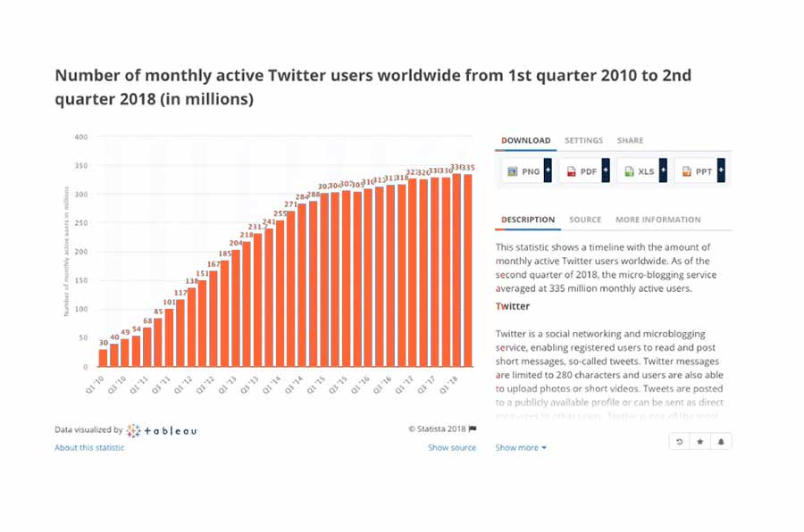Click the flag icon beside Statista 2018
This screenshot has height=532, width=804.
click(x=473, y=428)
